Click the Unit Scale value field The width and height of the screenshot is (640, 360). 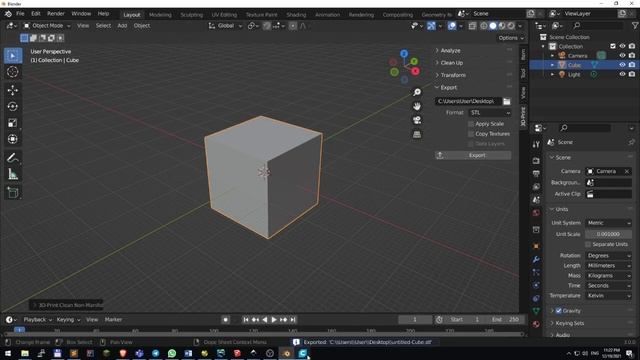(x=609, y=234)
